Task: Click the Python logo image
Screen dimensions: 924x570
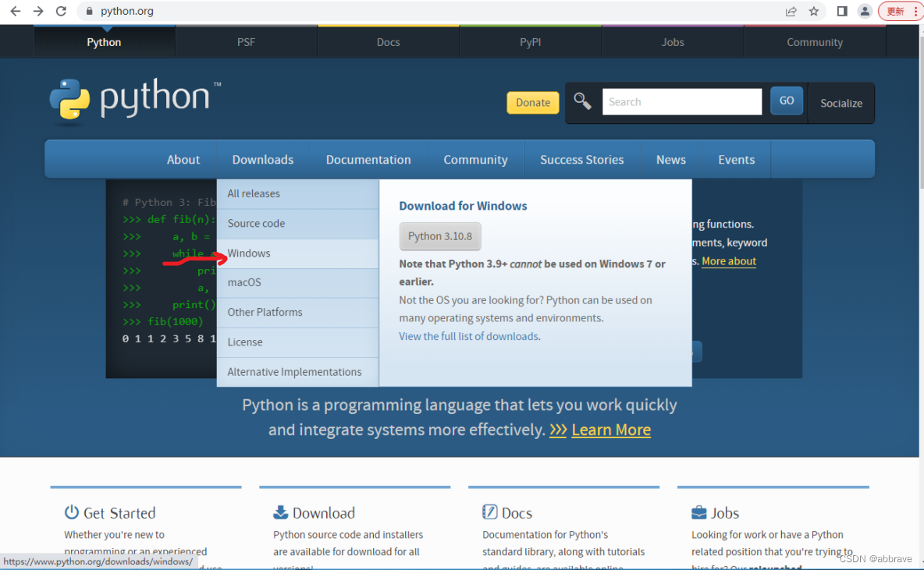Action: pos(136,101)
